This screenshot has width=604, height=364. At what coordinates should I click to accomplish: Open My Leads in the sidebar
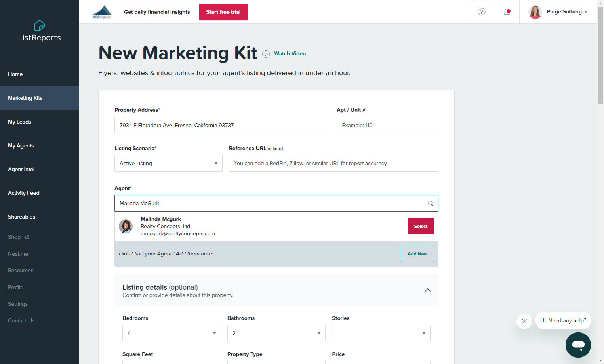click(40, 122)
